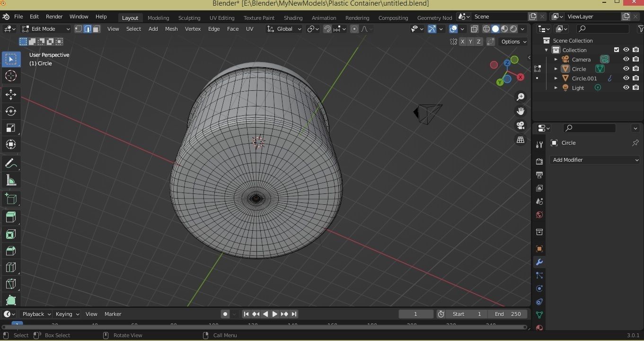Screen dimensions: 644x341
Task: Select the Move tool in the toolbar
Action: pos(11,95)
